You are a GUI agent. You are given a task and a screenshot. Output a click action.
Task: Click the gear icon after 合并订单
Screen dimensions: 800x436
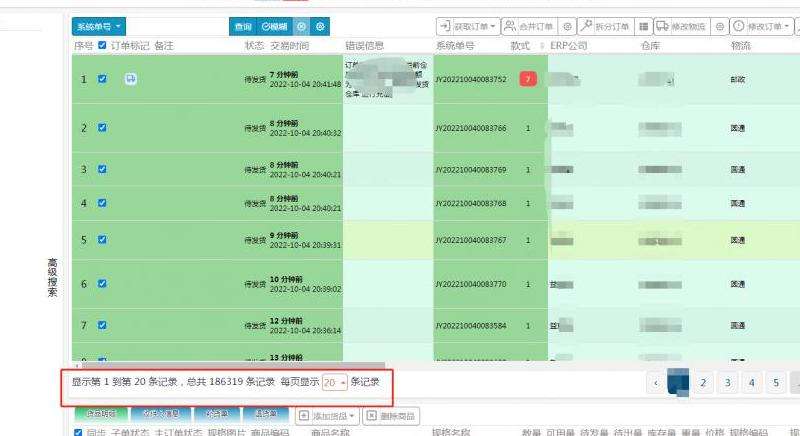pyautogui.click(x=568, y=26)
